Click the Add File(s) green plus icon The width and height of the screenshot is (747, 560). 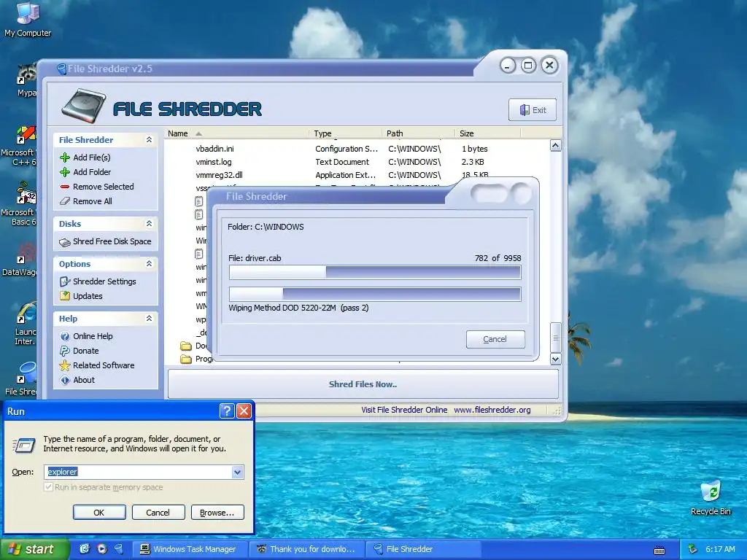point(65,157)
